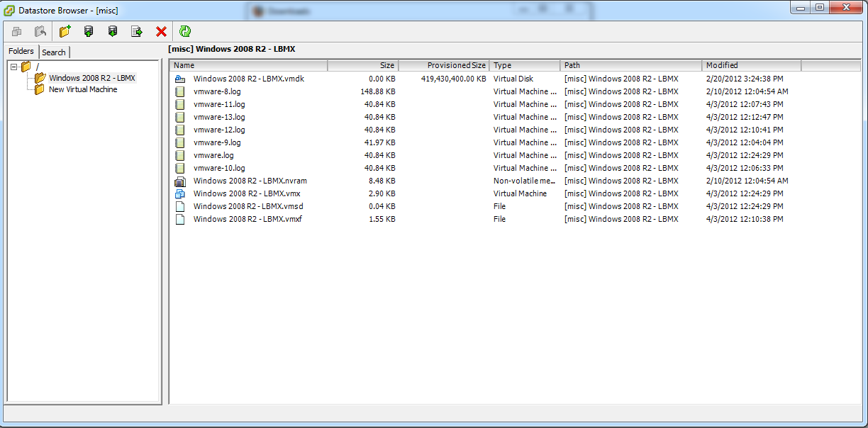Click the log file icon beside vmware-8.log
868x428 pixels.
[180, 91]
